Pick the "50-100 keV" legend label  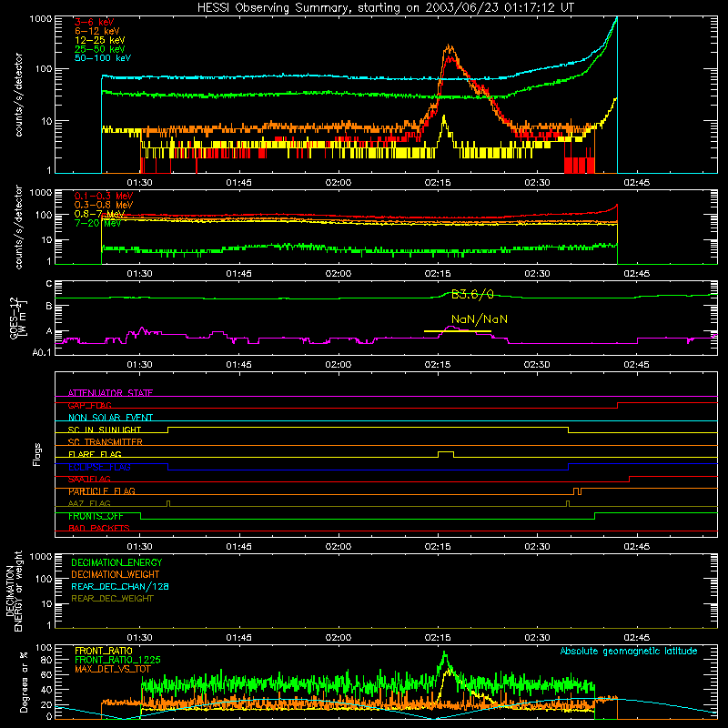tap(102, 58)
